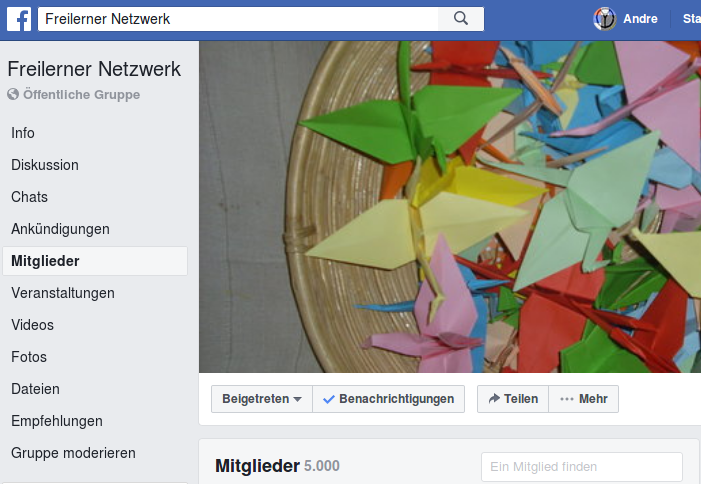Viewport: 701px width, 484px height.
Task: Go to Diskussion section
Action: [45, 165]
